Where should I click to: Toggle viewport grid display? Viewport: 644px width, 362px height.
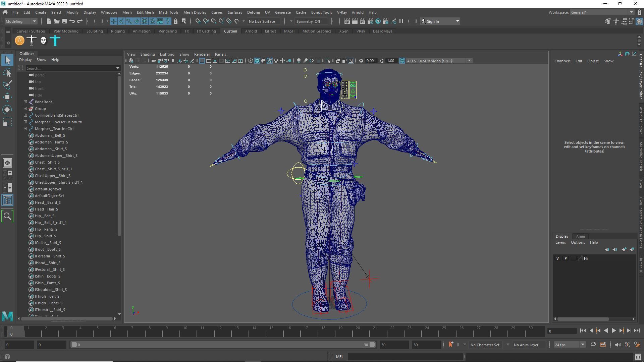[202, 61]
